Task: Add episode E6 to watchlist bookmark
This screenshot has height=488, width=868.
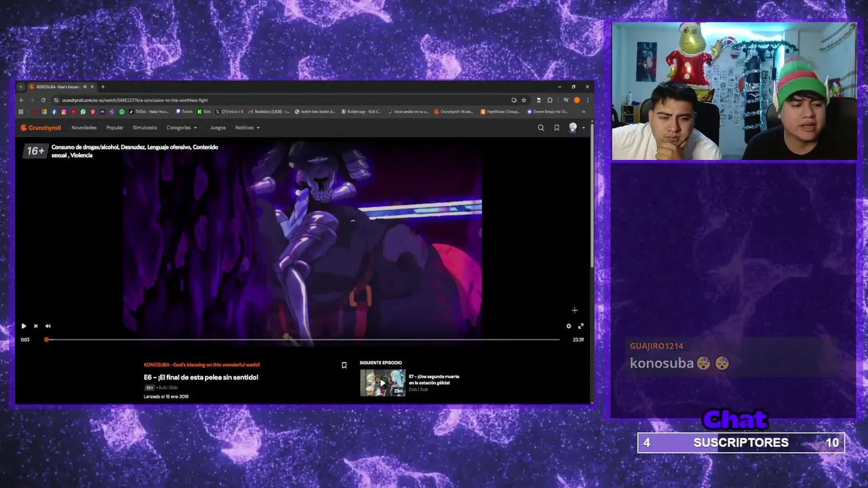Action: click(344, 365)
